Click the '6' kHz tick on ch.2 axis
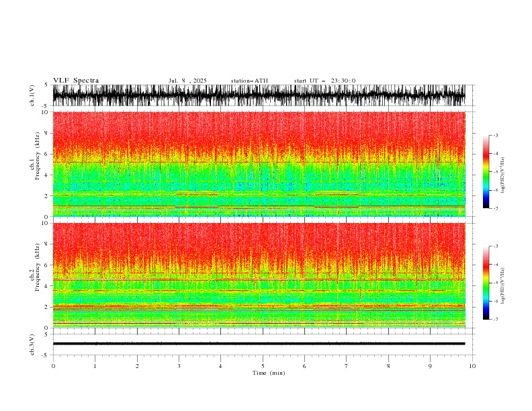Screen dimensions: 532x411 coord(47,265)
